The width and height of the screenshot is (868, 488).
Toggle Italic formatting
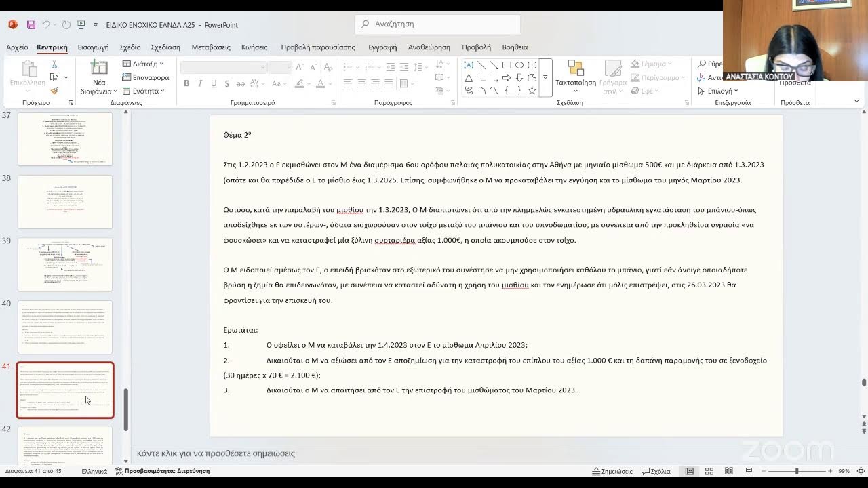200,83
